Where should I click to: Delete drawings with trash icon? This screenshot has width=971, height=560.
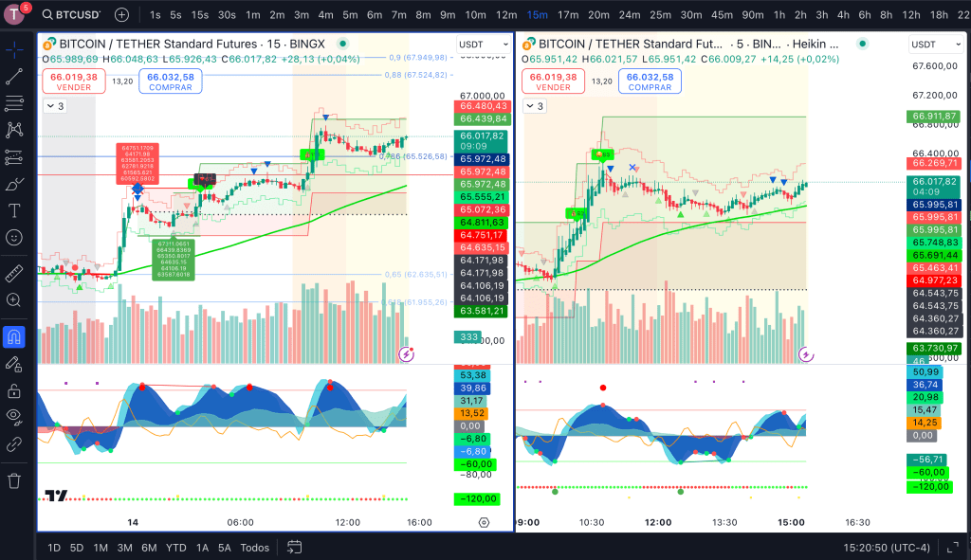(x=13, y=480)
